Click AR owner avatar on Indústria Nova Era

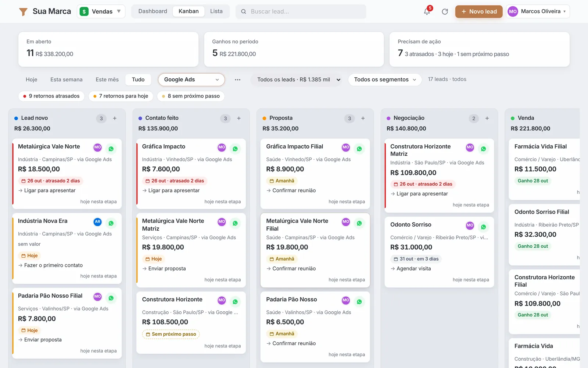click(x=97, y=222)
